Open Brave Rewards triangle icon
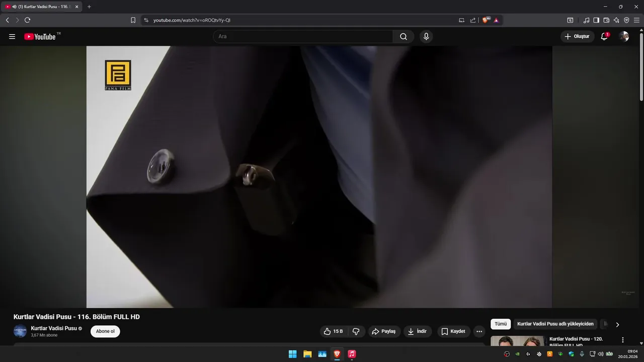 pos(496,20)
